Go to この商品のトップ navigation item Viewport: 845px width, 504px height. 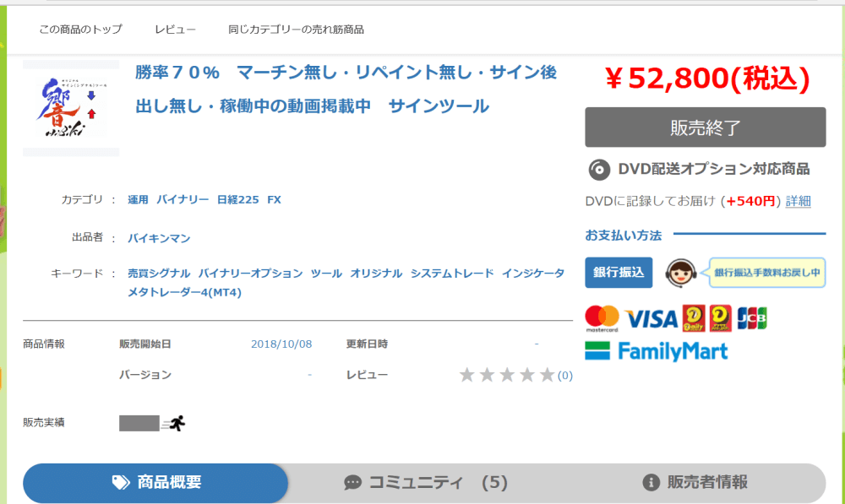81,30
